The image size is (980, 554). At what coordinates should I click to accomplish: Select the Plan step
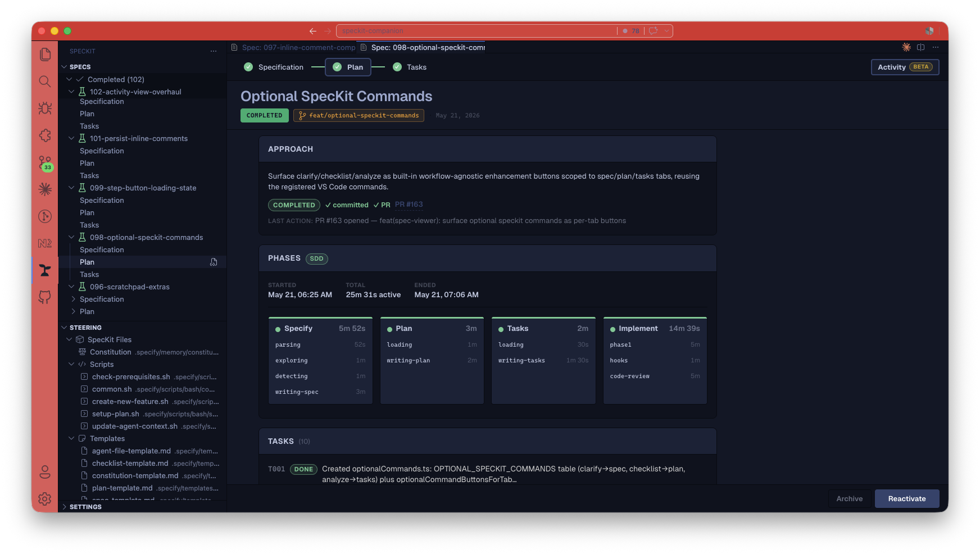click(348, 67)
